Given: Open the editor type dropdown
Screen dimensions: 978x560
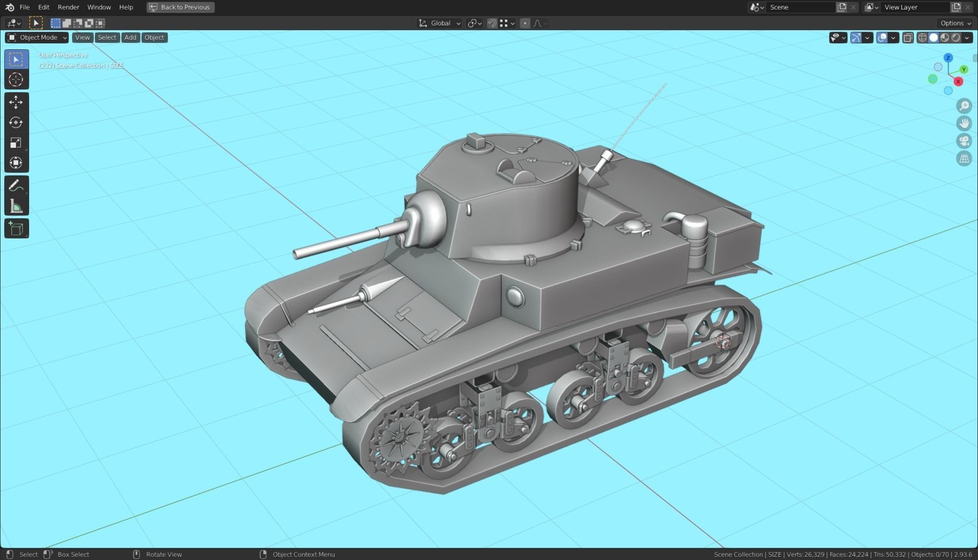Looking at the screenshot, I should [x=14, y=23].
